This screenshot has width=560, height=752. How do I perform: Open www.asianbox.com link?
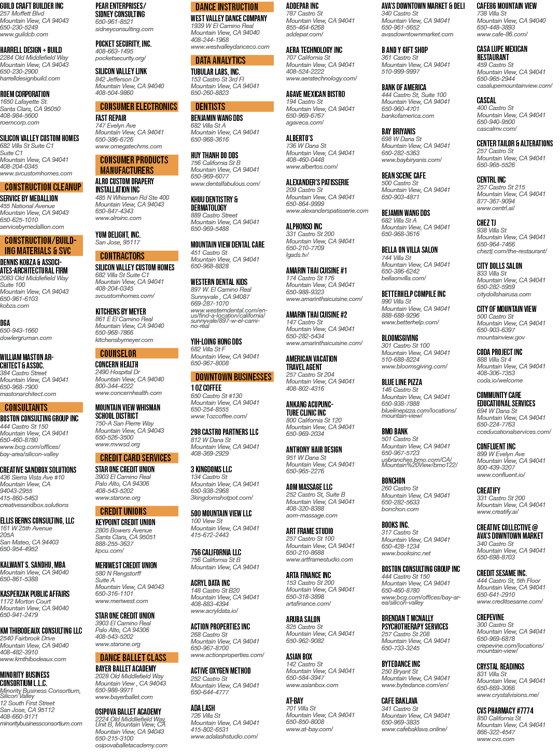(312, 685)
